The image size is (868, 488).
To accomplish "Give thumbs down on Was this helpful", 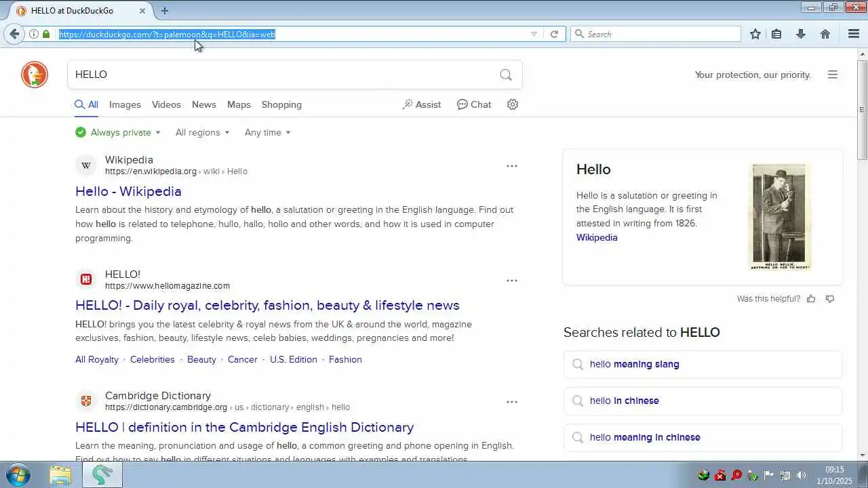I will click(x=830, y=299).
